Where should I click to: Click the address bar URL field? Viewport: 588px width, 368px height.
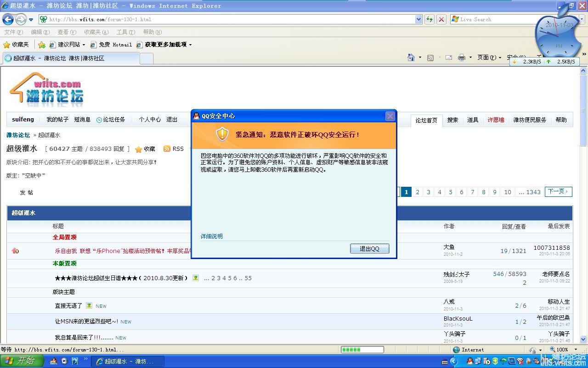click(x=227, y=19)
